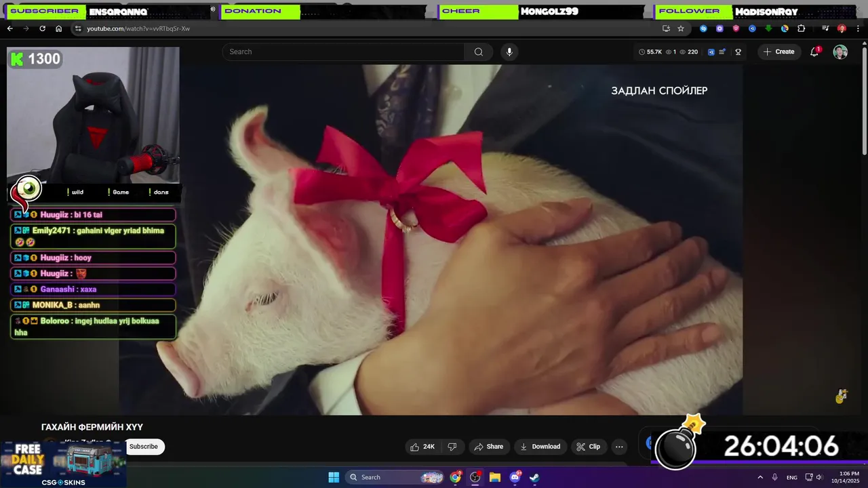The image size is (868, 488).
Task: Subscribe to the channel
Action: (x=144, y=446)
